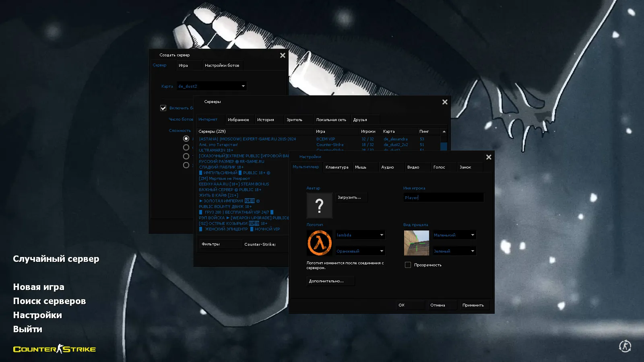Select the first Сложность radio button
This screenshot has height=362, width=644.
(x=186, y=138)
